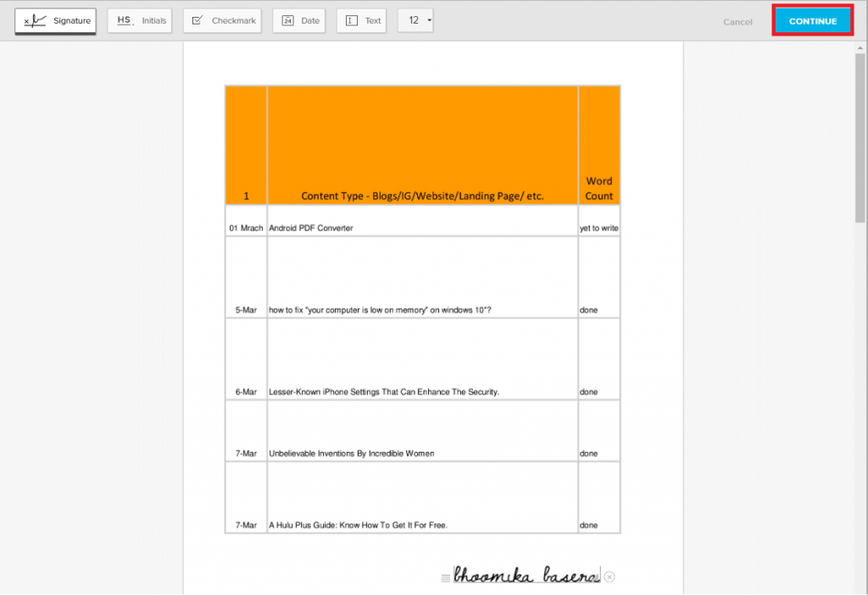Click the 'Android PDF Converter' cell

(x=422, y=221)
